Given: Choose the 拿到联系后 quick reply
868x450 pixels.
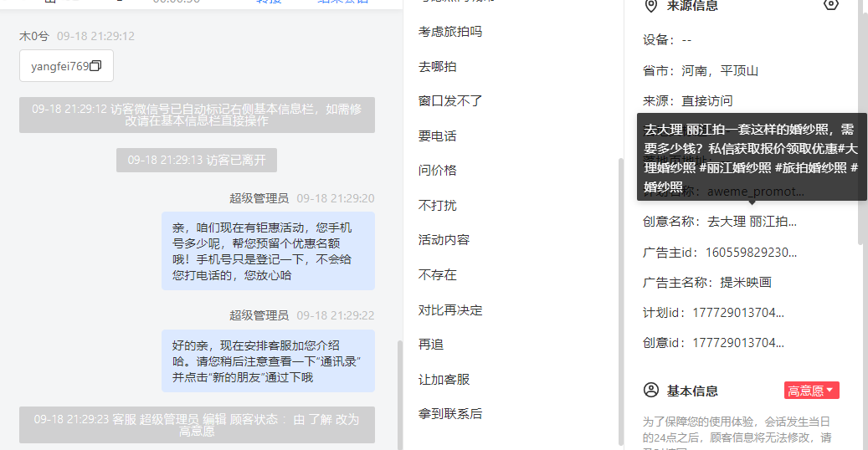Looking at the screenshot, I should [450, 413].
